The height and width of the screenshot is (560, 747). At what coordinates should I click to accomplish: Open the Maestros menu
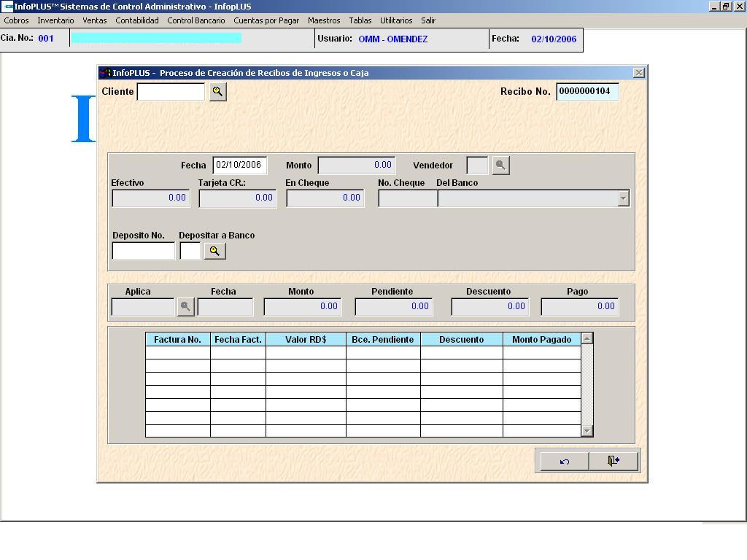tap(324, 20)
